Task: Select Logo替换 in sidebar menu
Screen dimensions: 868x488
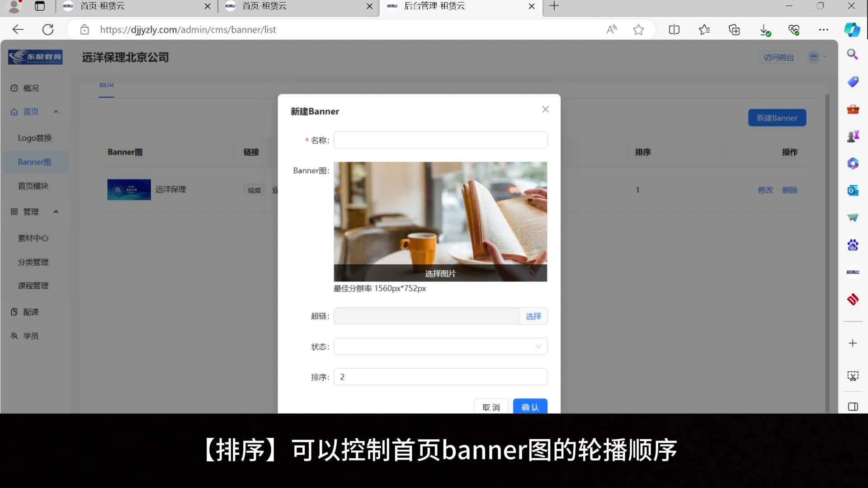Action: (x=35, y=138)
